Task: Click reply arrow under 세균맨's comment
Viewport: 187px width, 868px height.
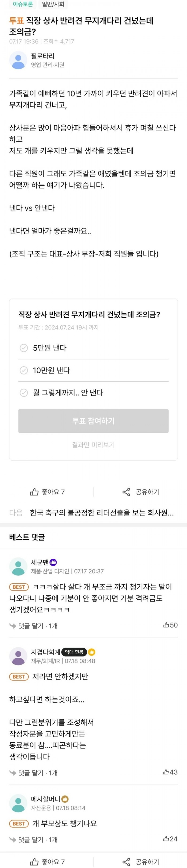Action: (x=13, y=626)
